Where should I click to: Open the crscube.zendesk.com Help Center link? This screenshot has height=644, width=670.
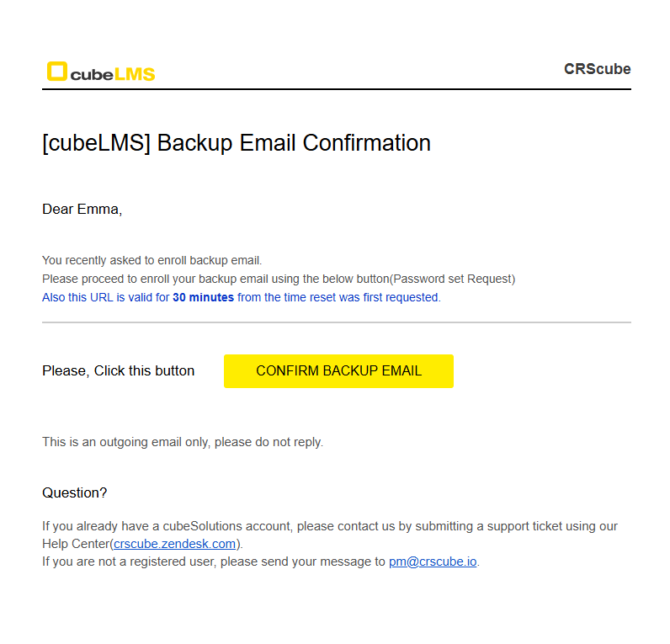coord(175,544)
